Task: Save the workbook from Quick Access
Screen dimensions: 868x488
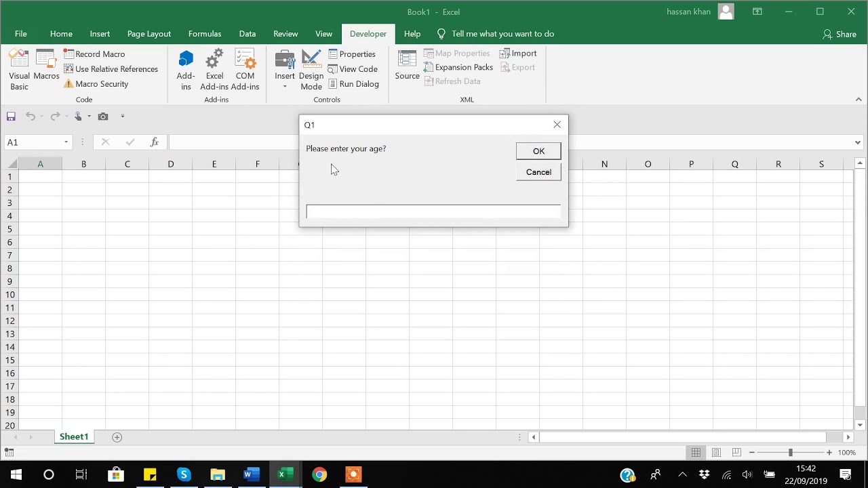Action: point(11,116)
